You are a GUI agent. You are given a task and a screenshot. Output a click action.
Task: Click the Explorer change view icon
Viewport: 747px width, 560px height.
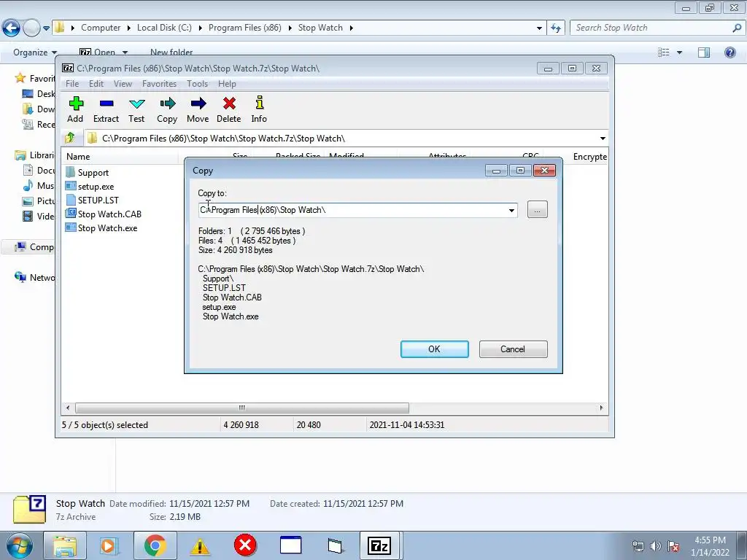[664, 52]
